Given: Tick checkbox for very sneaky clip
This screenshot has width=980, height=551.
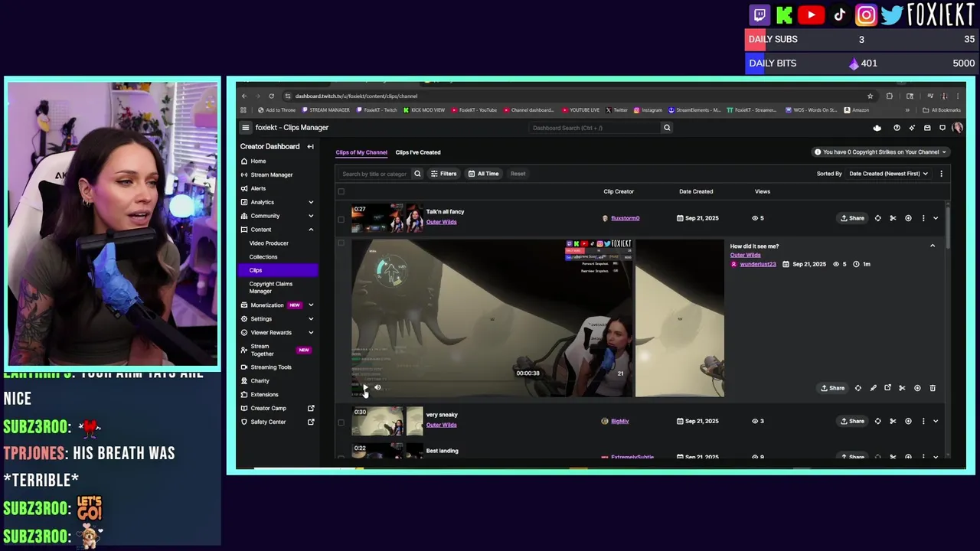Looking at the screenshot, I should pyautogui.click(x=341, y=422).
